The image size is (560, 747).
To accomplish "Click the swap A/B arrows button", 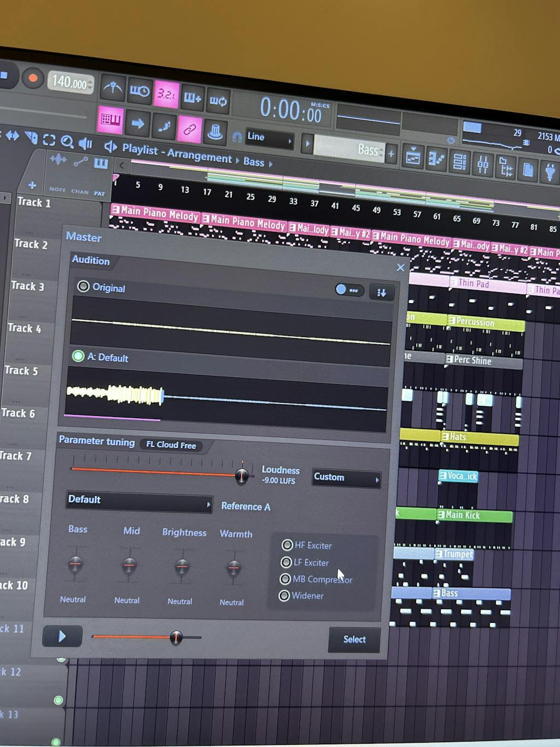I will pos(381,293).
